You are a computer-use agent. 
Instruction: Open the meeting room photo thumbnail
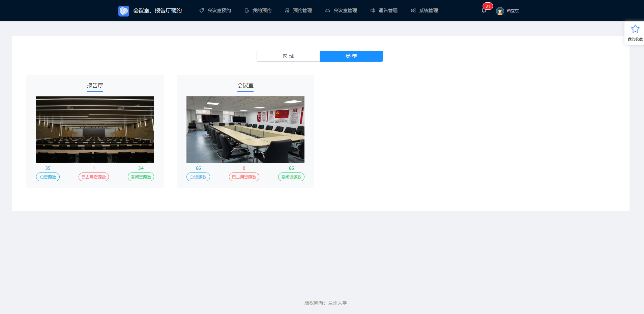click(x=245, y=129)
